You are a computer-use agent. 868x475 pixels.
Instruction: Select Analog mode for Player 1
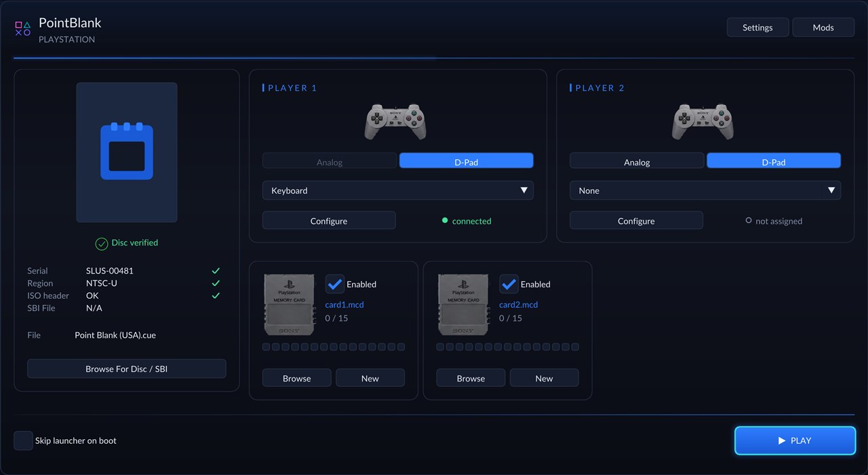[330, 162]
